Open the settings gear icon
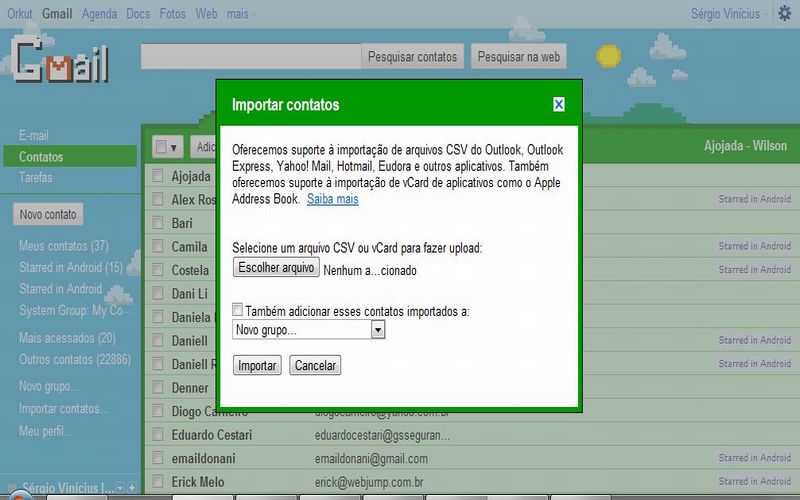The width and height of the screenshot is (800, 500). [x=785, y=13]
